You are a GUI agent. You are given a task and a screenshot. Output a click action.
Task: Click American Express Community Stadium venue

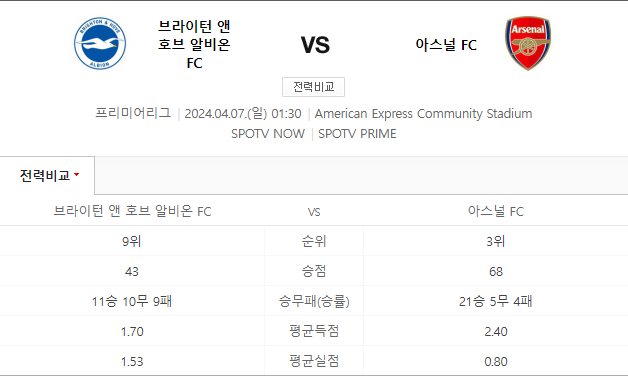coord(423,114)
